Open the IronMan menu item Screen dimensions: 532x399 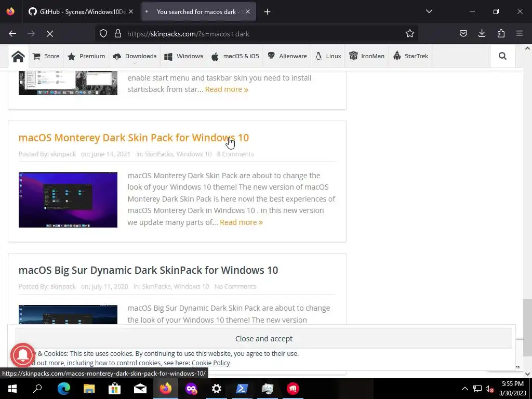click(x=367, y=56)
